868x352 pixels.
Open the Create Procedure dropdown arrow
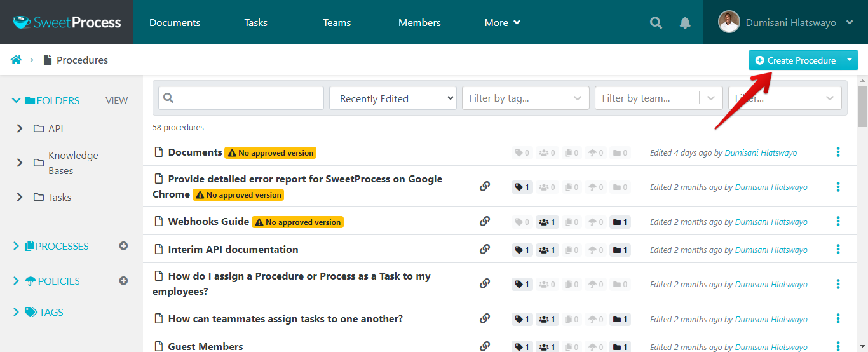850,60
